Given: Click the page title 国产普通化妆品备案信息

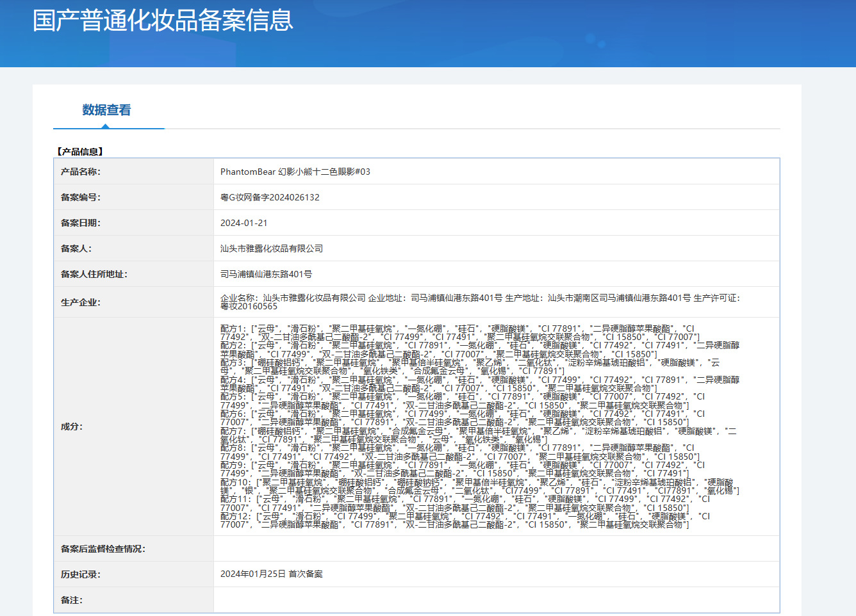Looking at the screenshot, I should coord(163,20).
